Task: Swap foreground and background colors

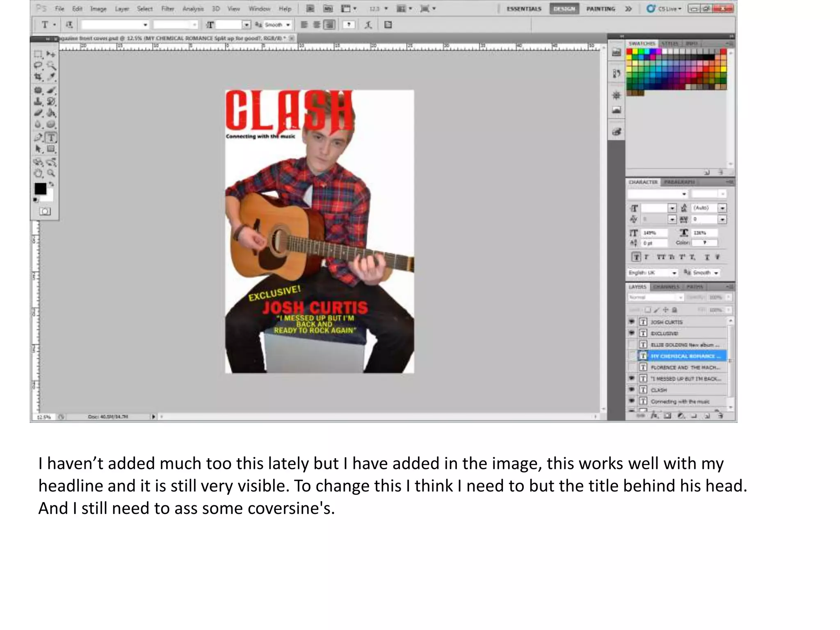Action: click(52, 184)
